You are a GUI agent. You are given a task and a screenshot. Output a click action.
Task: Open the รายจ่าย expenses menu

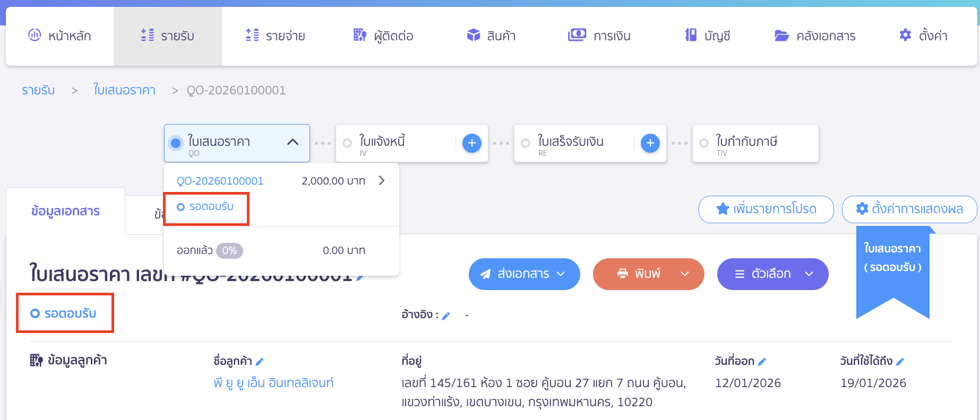pyautogui.click(x=275, y=35)
